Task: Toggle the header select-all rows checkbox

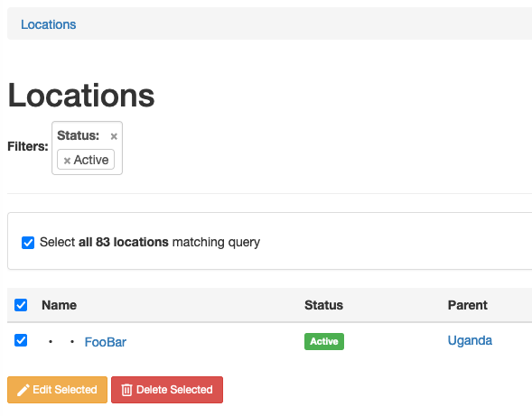Action: tap(21, 305)
